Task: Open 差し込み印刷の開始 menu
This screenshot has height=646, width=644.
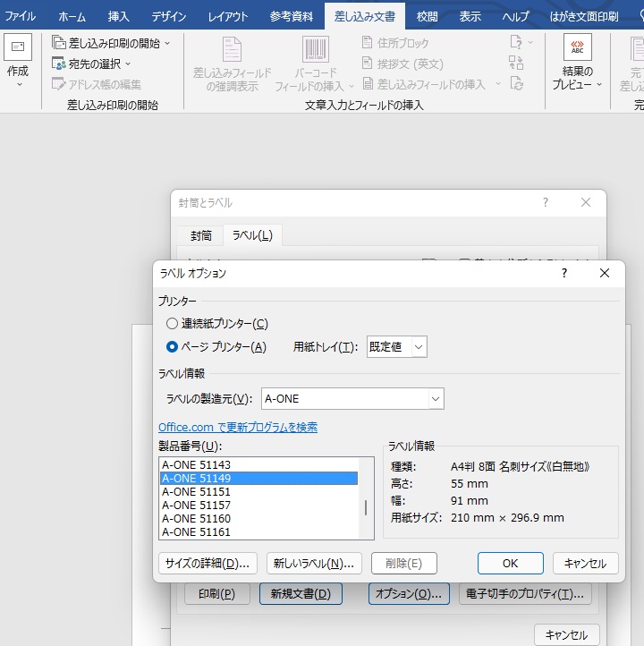Action: pos(111,43)
